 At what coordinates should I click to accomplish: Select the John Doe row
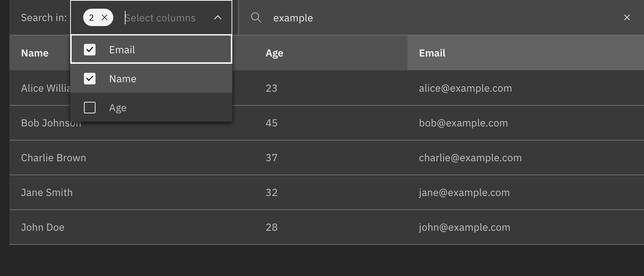[43, 227]
